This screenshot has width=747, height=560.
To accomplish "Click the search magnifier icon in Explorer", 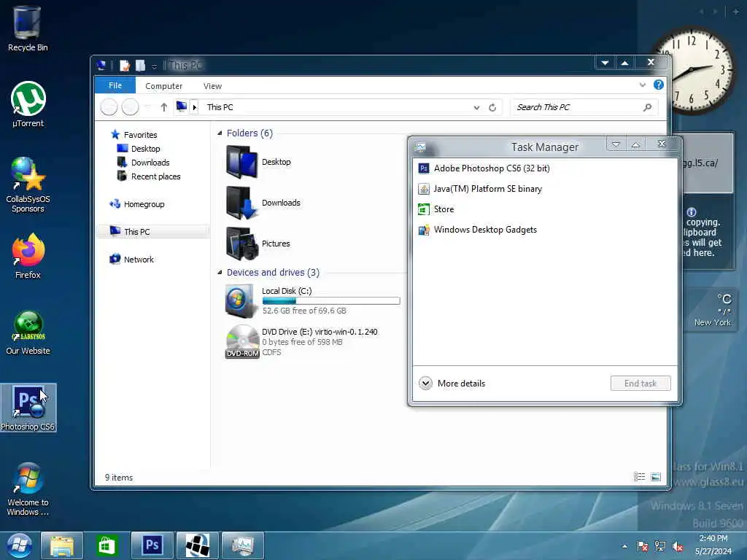I will [647, 107].
